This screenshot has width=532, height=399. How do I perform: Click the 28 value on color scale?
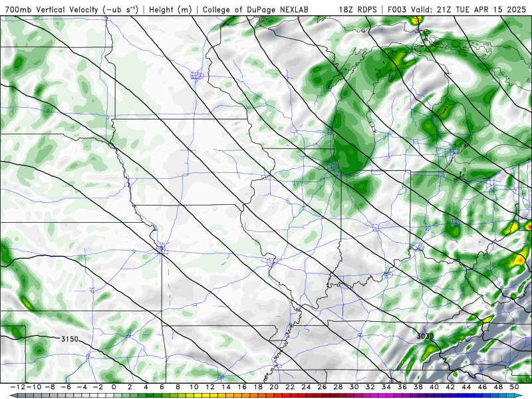coord(338,387)
